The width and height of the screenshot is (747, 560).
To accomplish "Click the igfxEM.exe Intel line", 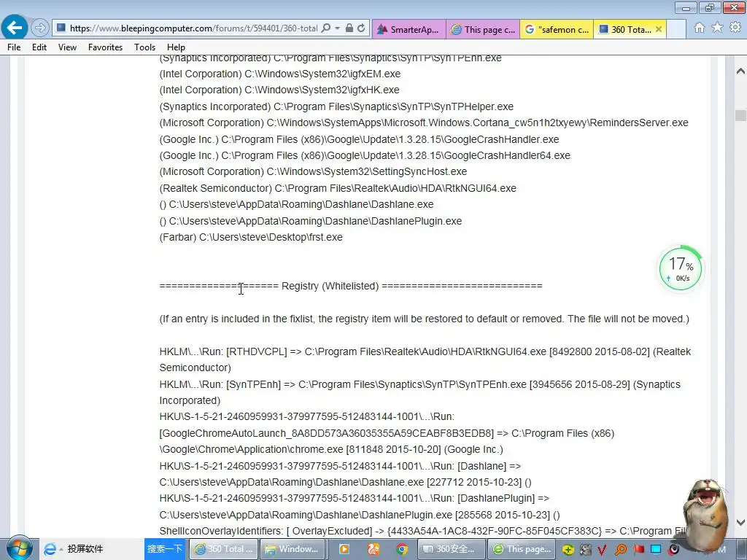I will point(280,74).
